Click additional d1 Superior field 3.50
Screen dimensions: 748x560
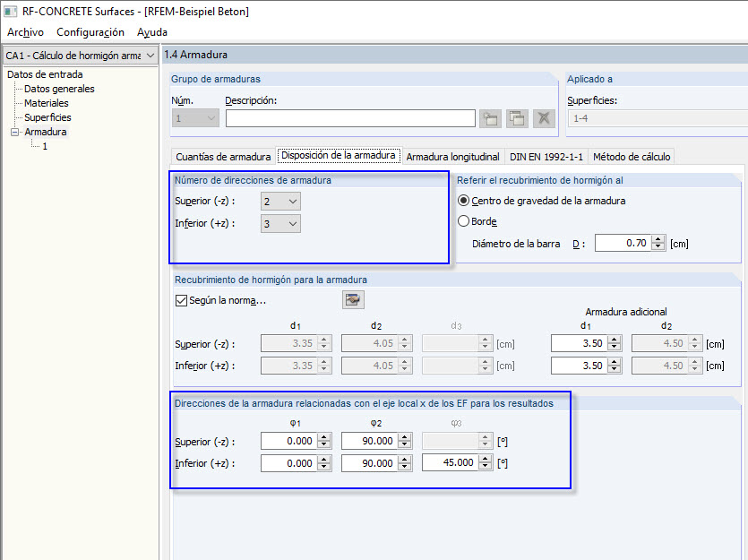point(579,343)
